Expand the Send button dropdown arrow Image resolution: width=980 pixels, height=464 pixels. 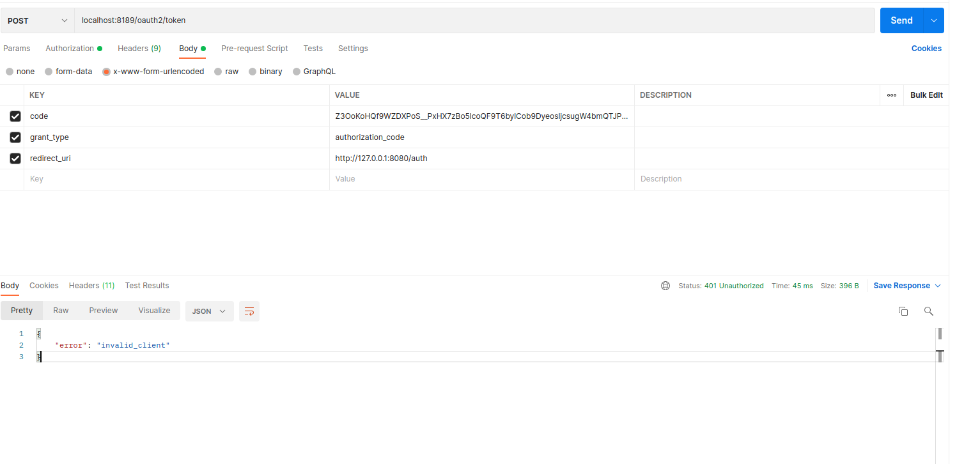pos(935,20)
